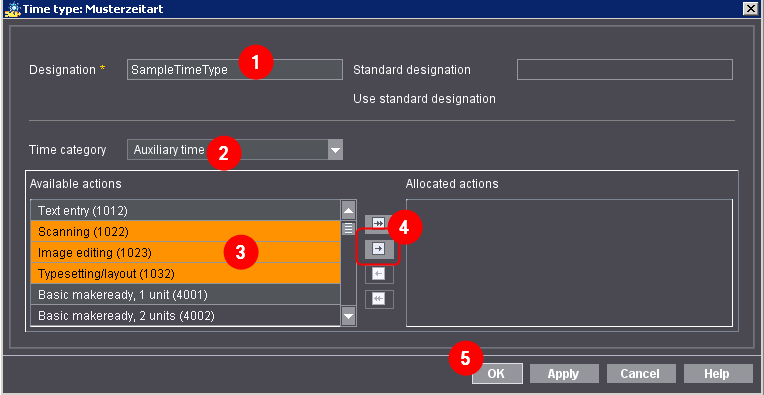The height and width of the screenshot is (395, 764).
Task: Click the scroll up arrow in Available actions
Action: (x=348, y=211)
